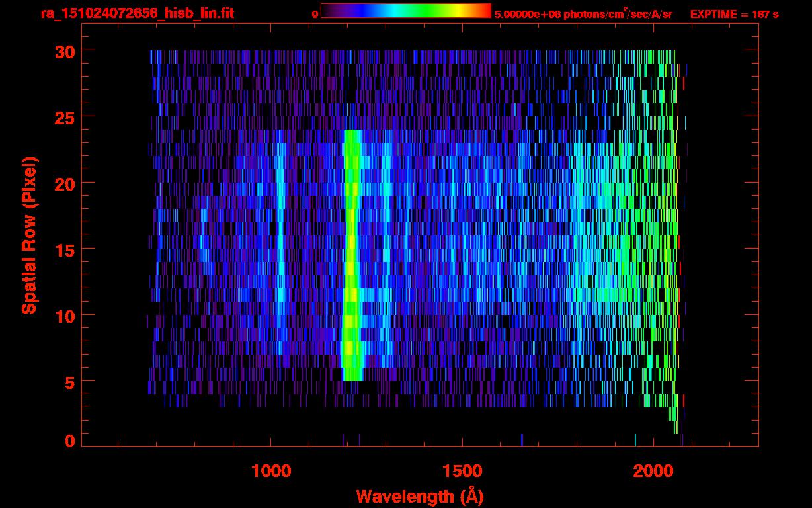Click the 5.00000e+06 photons/cm²/sec/A/sr label
The height and width of the screenshot is (508, 812).
tap(583, 13)
